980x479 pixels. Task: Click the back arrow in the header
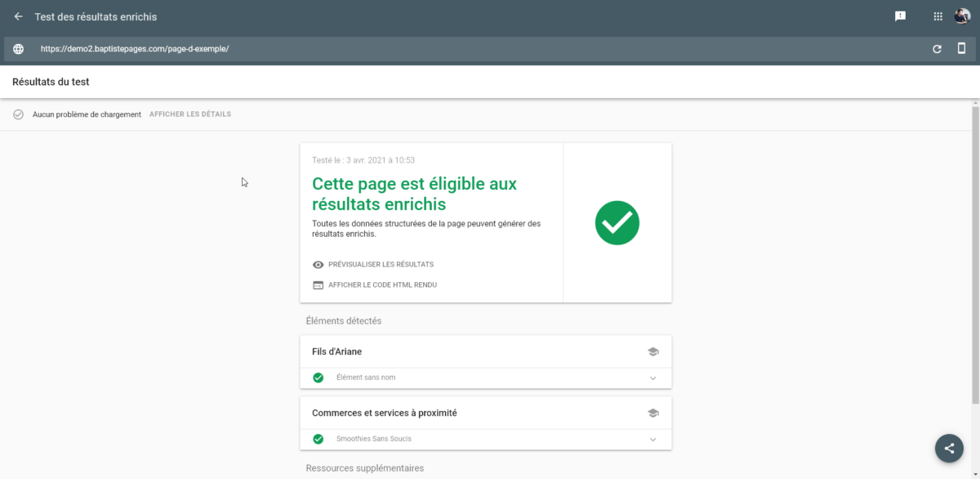pos(18,16)
